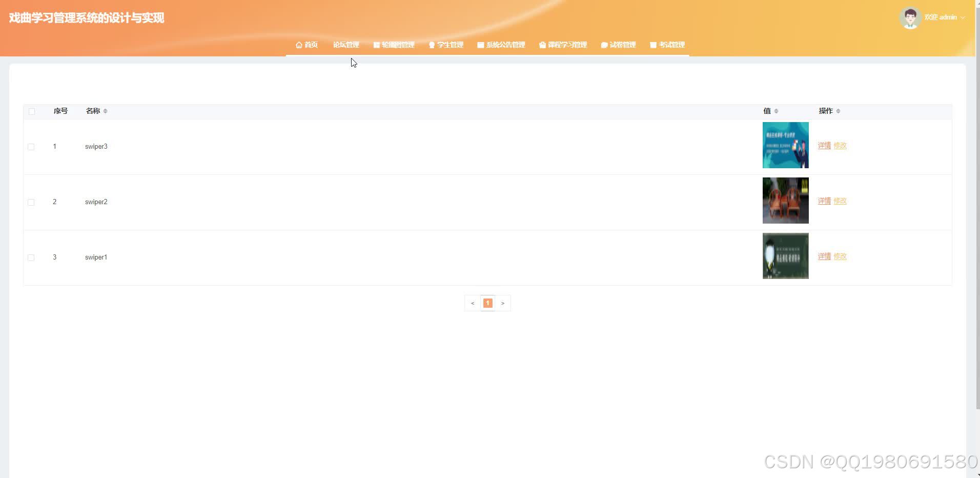Click the swiper2 name cell
This screenshot has width=980, height=478.
click(x=96, y=202)
